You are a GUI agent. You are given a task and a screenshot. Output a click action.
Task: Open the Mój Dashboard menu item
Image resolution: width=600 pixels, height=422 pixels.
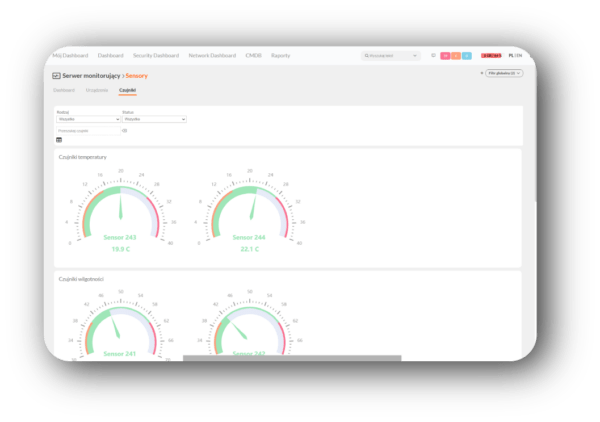point(70,55)
